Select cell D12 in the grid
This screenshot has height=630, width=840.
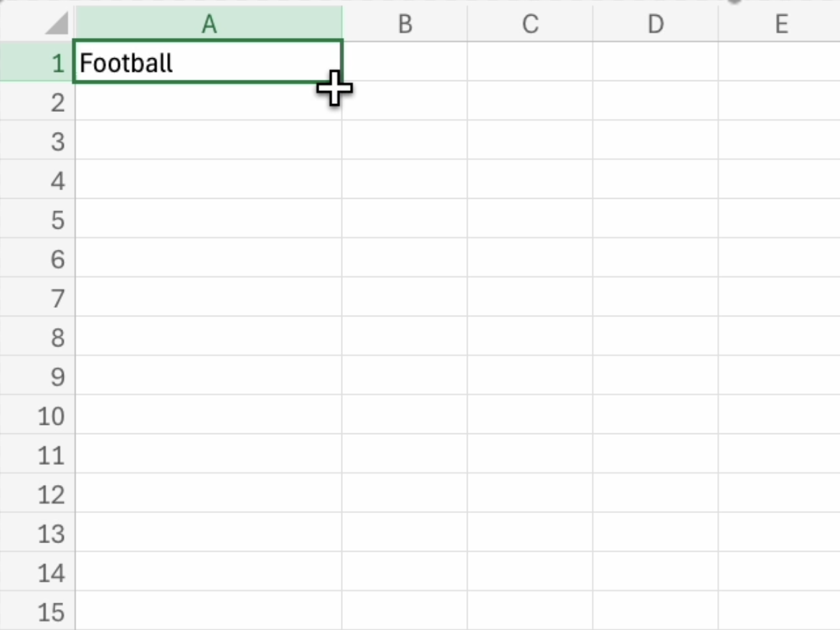coord(655,494)
